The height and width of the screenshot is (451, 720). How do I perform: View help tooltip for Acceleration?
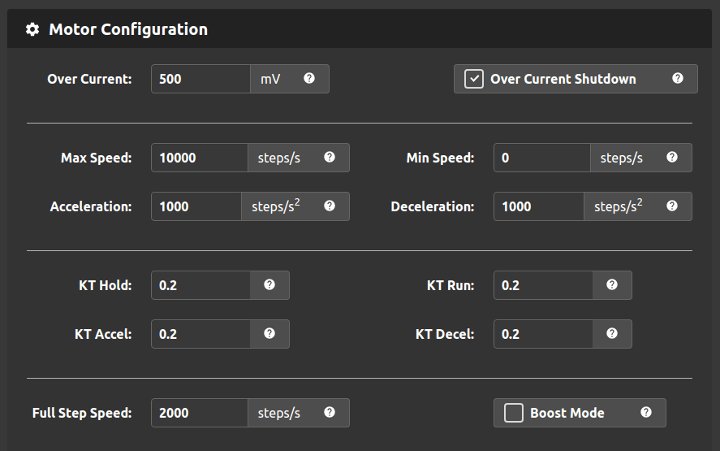[x=329, y=206]
